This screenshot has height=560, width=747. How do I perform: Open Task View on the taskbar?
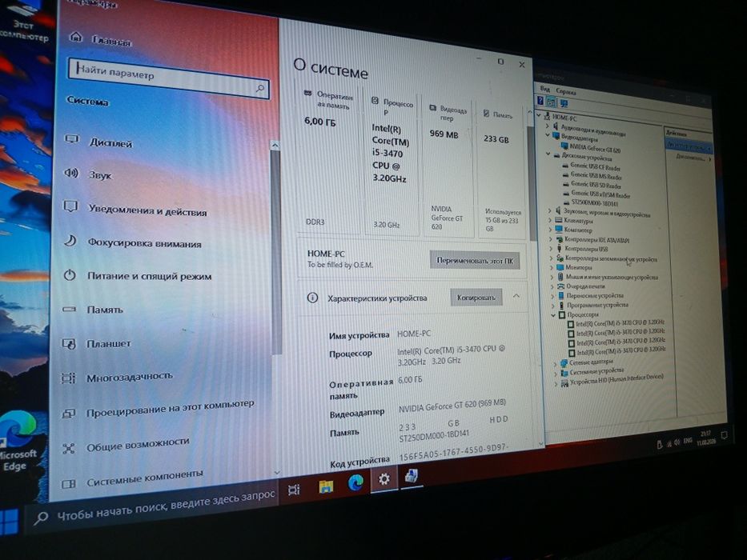(294, 490)
